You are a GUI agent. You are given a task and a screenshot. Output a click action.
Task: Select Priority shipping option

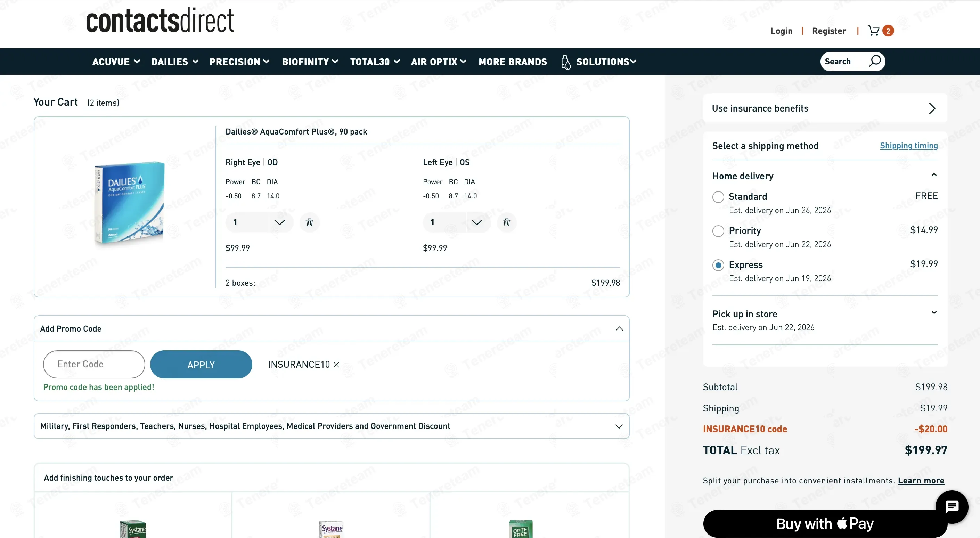(718, 231)
